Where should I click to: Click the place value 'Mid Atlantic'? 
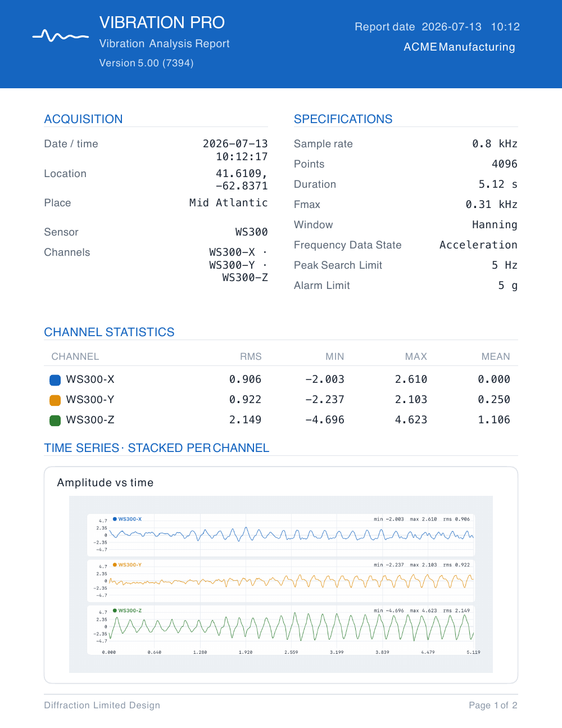point(228,203)
